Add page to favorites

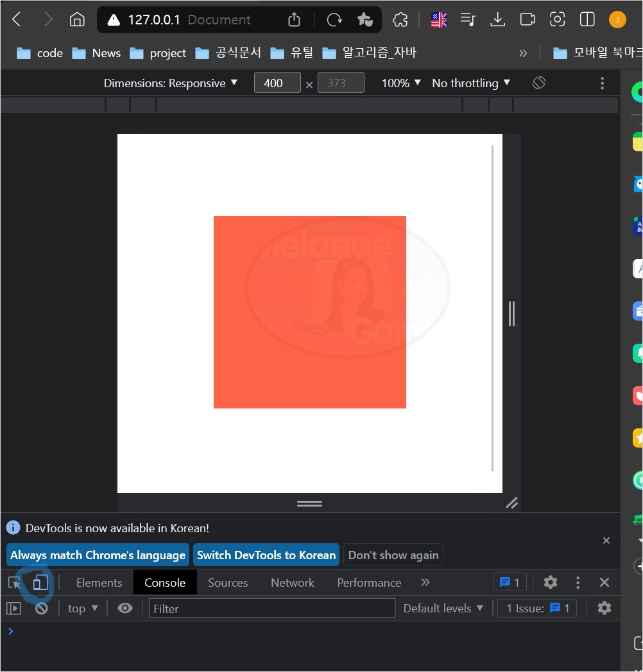coord(364,19)
